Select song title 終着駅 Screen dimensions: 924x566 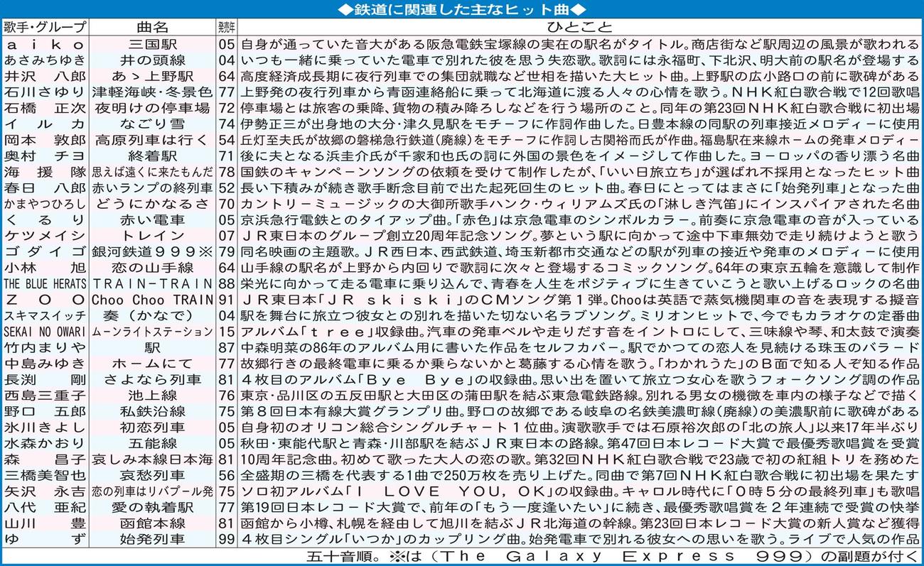pyautogui.click(x=152, y=156)
